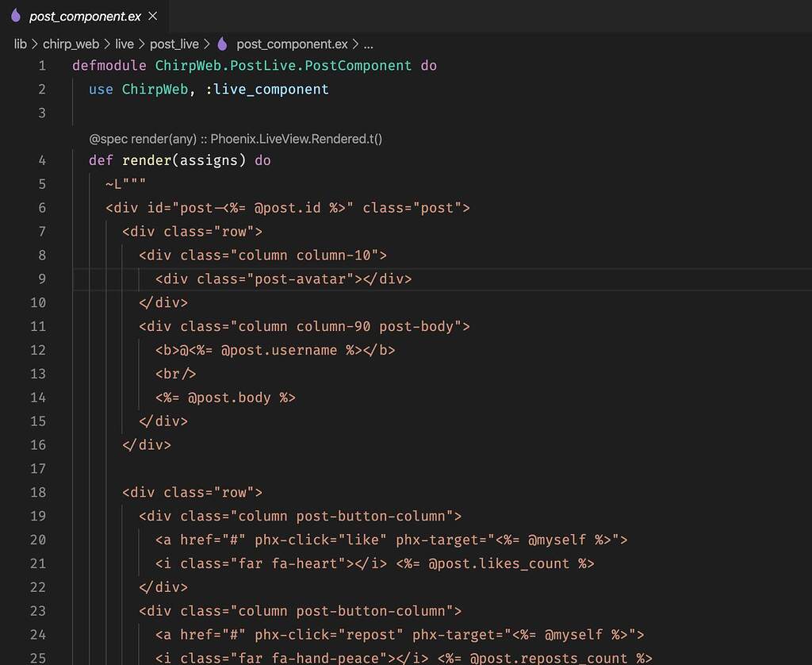Expand the lib breadcrumb item

tap(20, 44)
